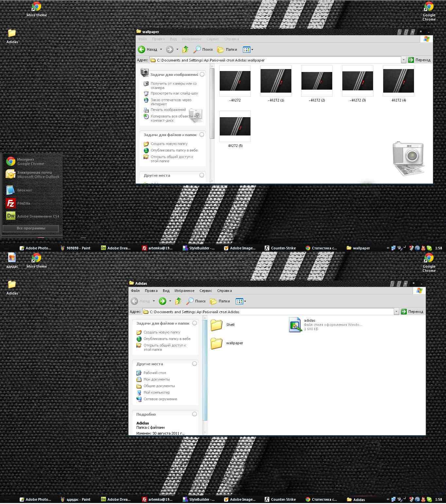This screenshot has height=504, width=446.
Task: Open Forward history dropdown in wallpaper window
Action: coord(177,49)
